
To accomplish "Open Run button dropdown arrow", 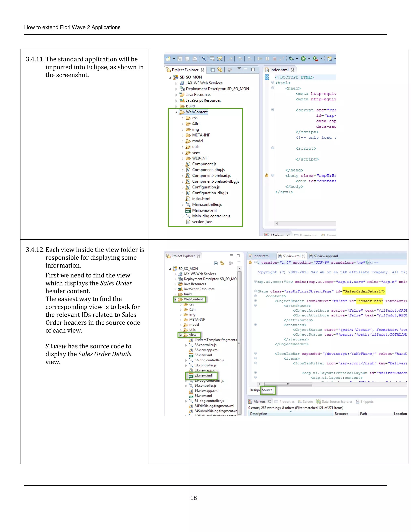I will coord(309,59).
